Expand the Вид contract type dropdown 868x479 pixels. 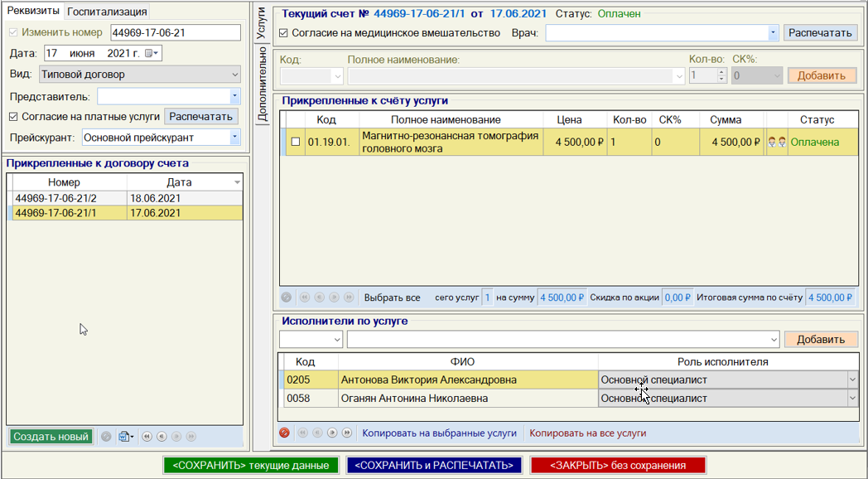[234, 75]
